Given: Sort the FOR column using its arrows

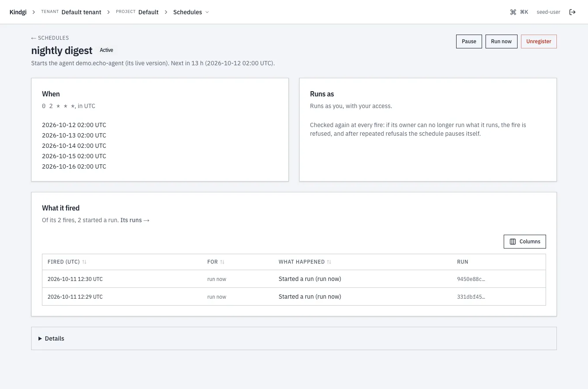Looking at the screenshot, I should pyautogui.click(x=222, y=262).
